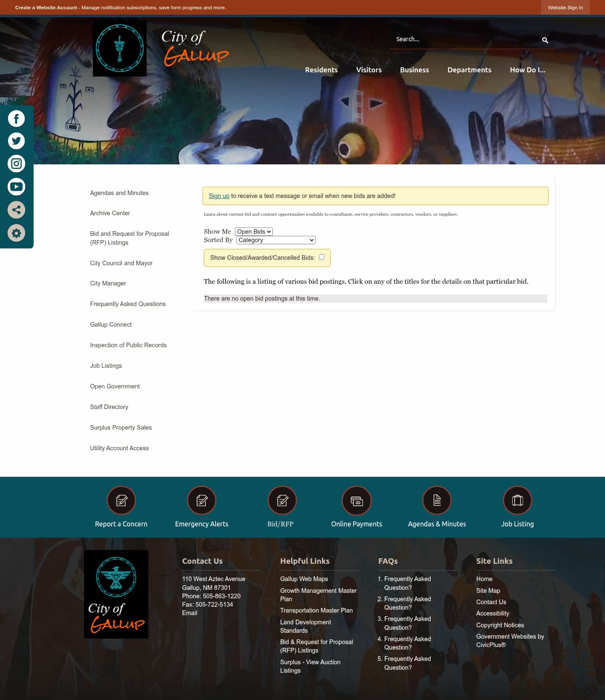Open Bid and Request for Proposal sidebar link
This screenshot has height=700, width=605.
click(129, 238)
